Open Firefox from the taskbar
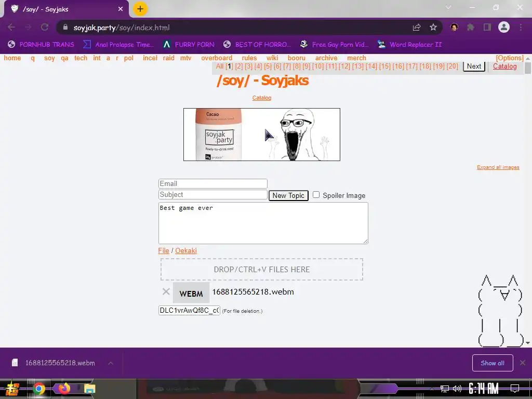This screenshot has width=532, height=399. point(64,388)
